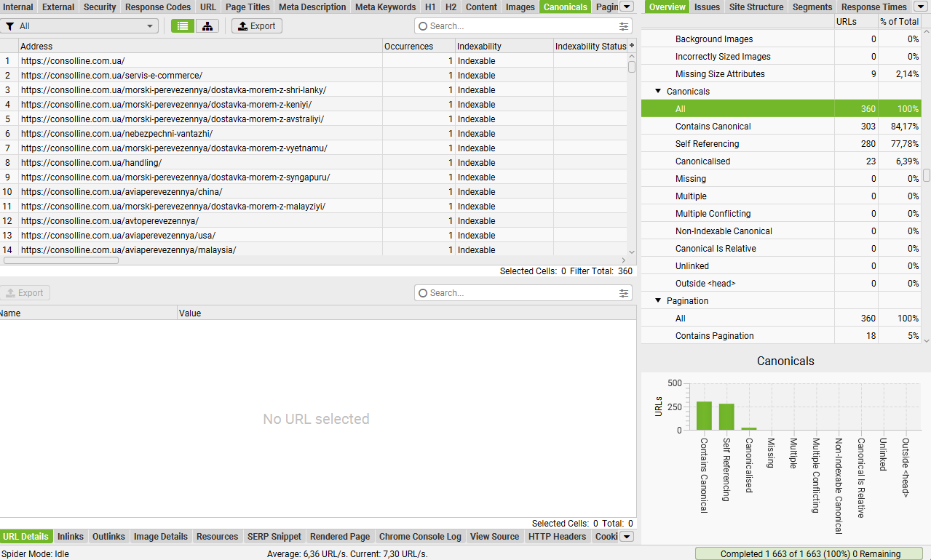Open the HTTP Headers bottom tab
This screenshot has height=560, width=931.
tap(557, 537)
